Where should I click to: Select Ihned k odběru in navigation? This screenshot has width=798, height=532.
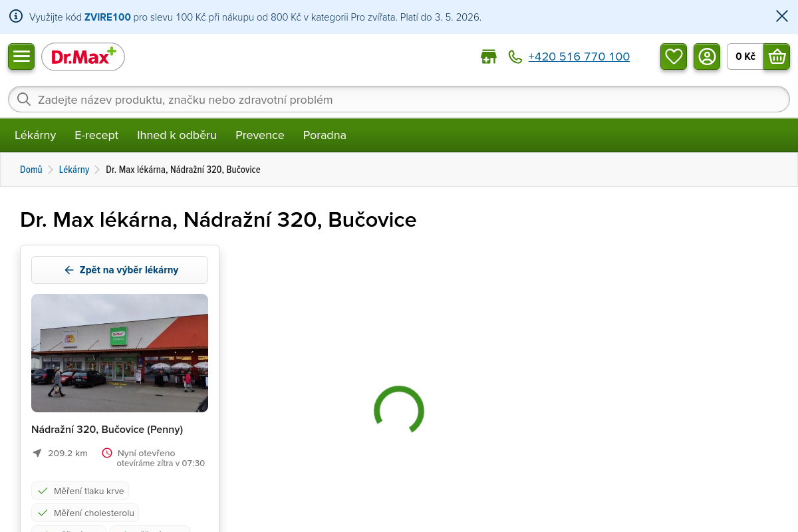click(x=177, y=136)
